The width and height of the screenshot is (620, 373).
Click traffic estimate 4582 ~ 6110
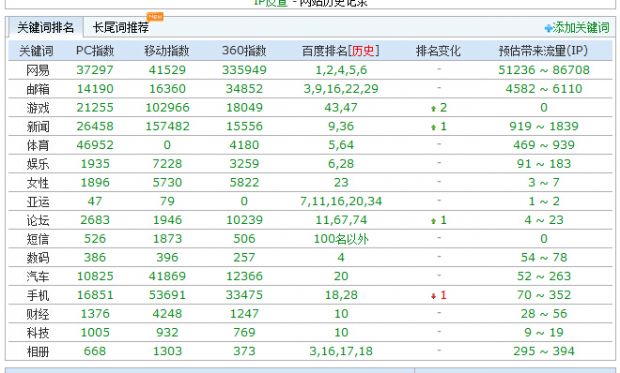click(x=544, y=89)
